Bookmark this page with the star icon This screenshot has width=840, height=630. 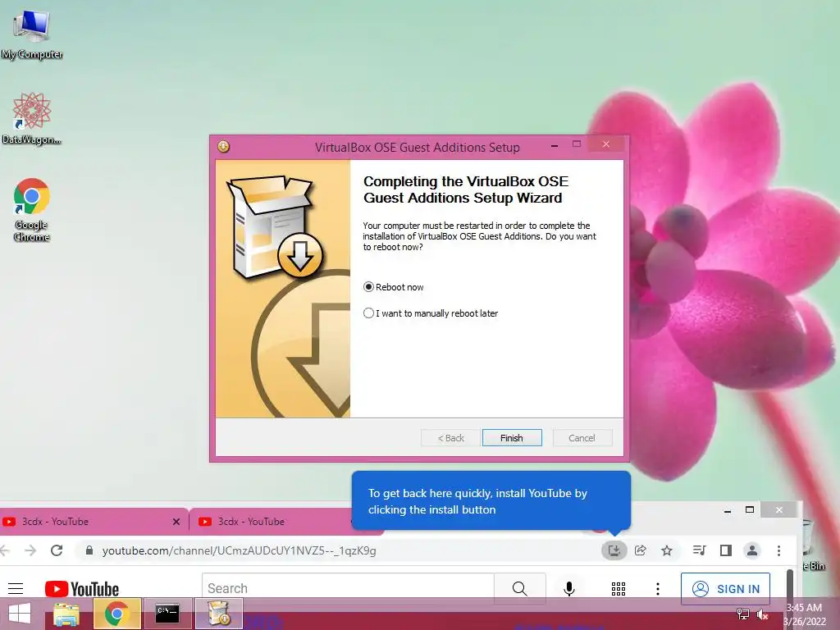(666, 550)
